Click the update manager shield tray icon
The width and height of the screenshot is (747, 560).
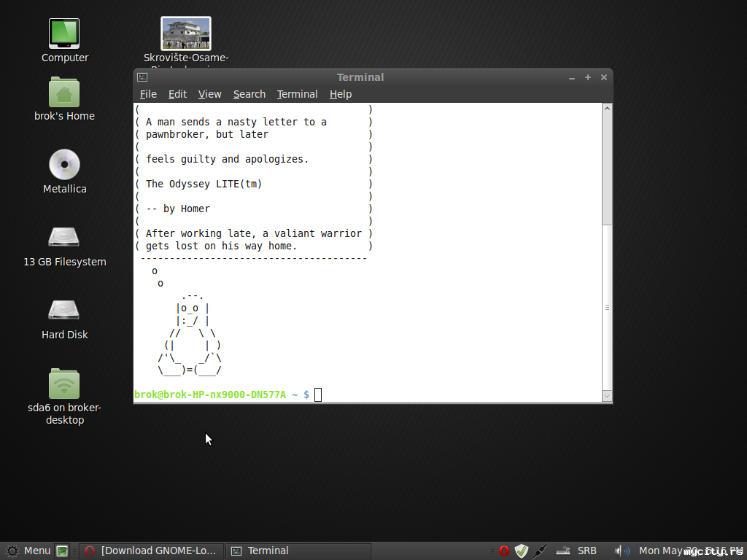pos(522,551)
